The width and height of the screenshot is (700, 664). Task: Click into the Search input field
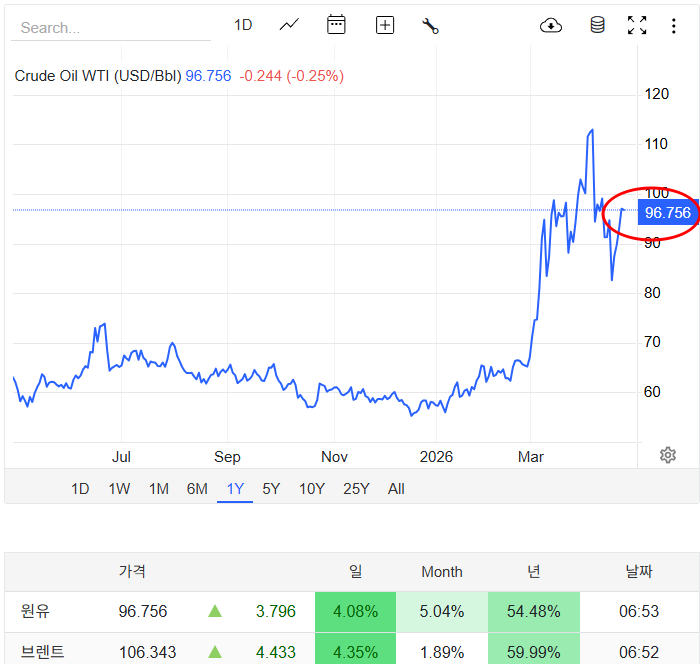(110, 28)
